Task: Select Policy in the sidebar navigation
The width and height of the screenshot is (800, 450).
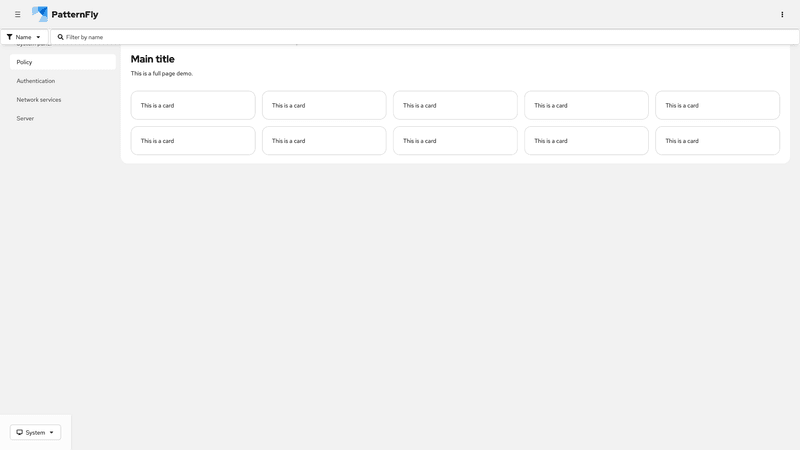Action: (x=63, y=62)
